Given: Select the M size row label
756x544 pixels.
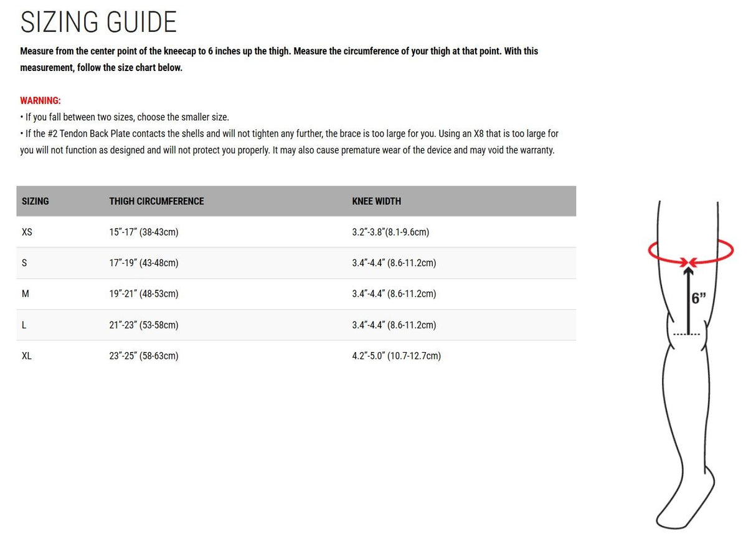Looking at the screenshot, I should point(26,293).
